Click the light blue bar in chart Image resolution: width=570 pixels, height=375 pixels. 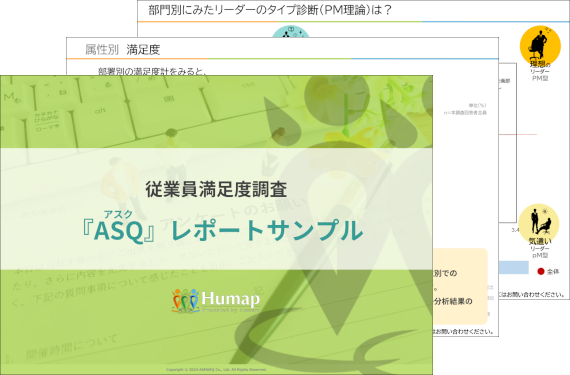(x=514, y=267)
